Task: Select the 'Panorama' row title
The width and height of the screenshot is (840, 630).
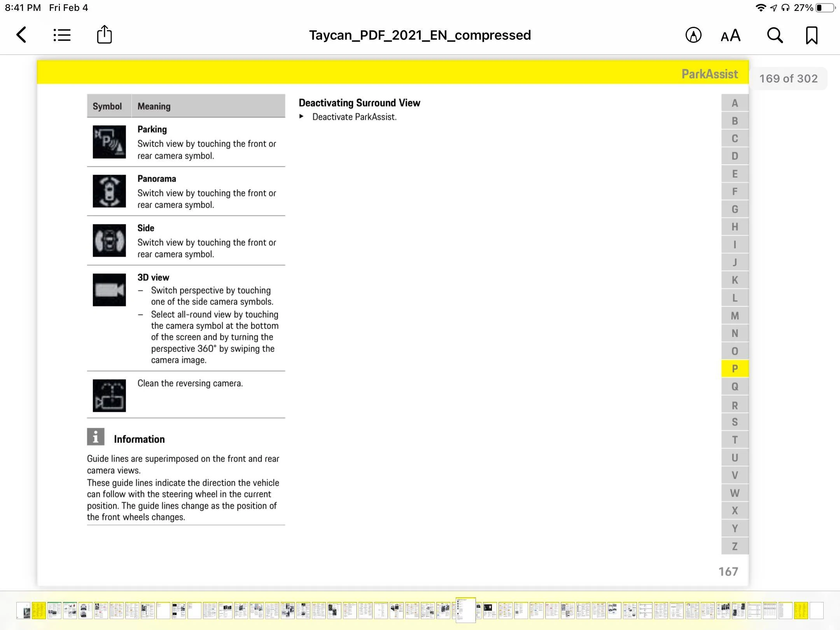Action: coord(157,179)
